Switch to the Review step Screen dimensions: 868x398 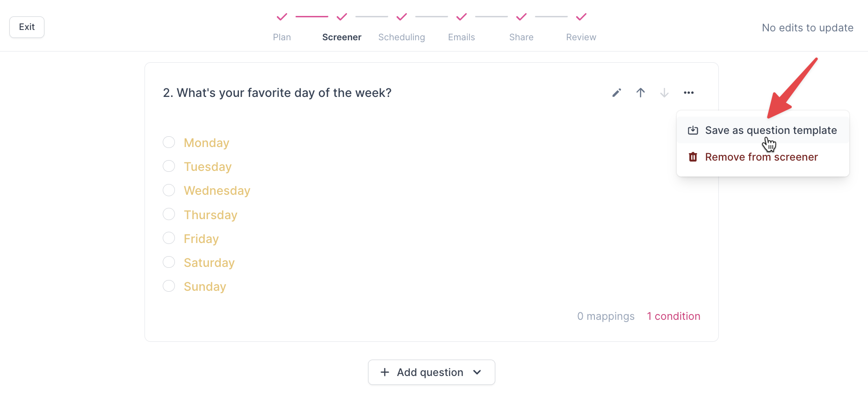click(581, 37)
